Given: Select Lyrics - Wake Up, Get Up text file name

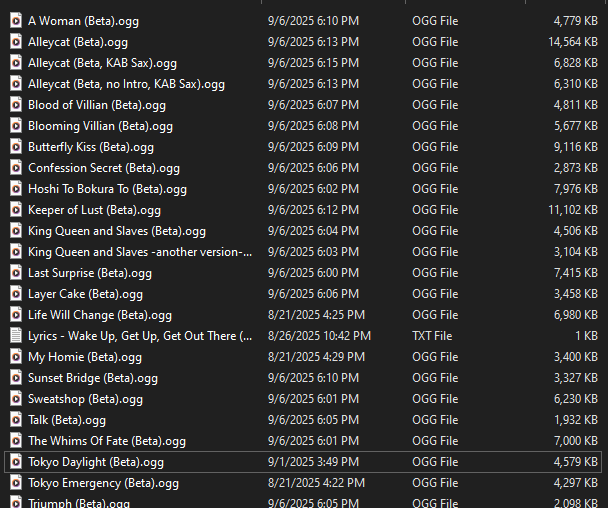Looking at the screenshot, I should click(140, 336).
